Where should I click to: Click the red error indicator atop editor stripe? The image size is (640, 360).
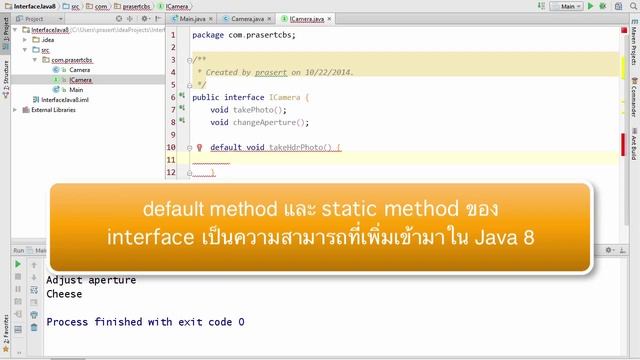[624, 30]
